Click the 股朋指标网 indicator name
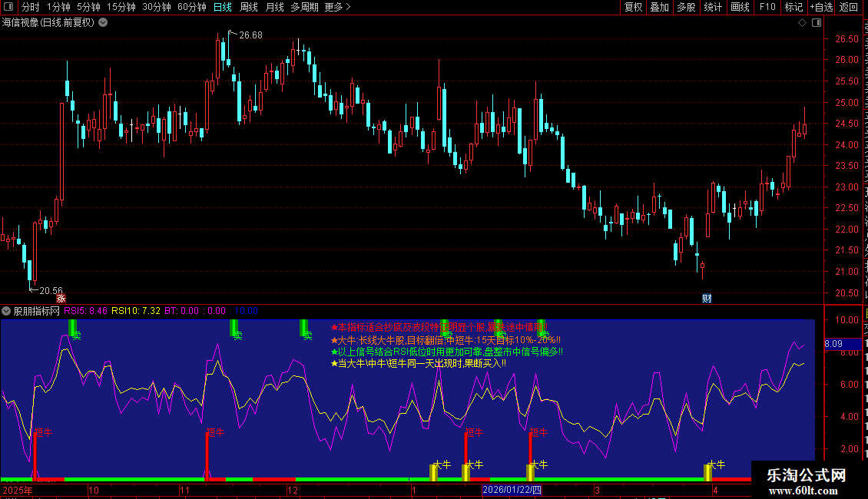 click(x=37, y=311)
